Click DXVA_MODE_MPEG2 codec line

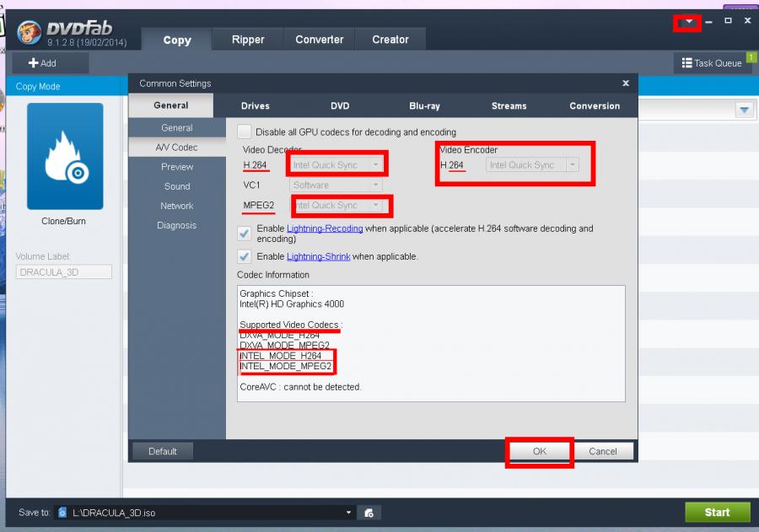(285, 345)
